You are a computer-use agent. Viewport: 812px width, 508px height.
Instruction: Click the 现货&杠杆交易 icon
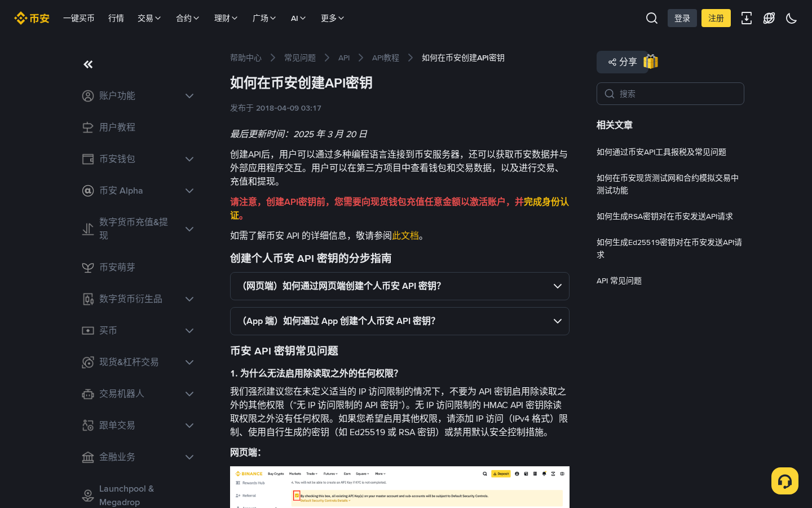point(88,362)
